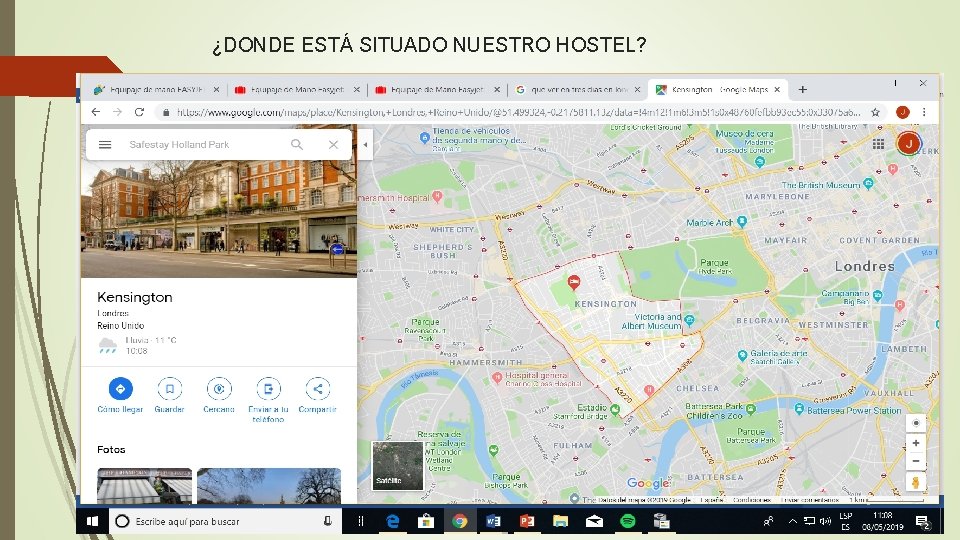Open the notification center icon
Screen dimensions: 960x540
coord(923,522)
